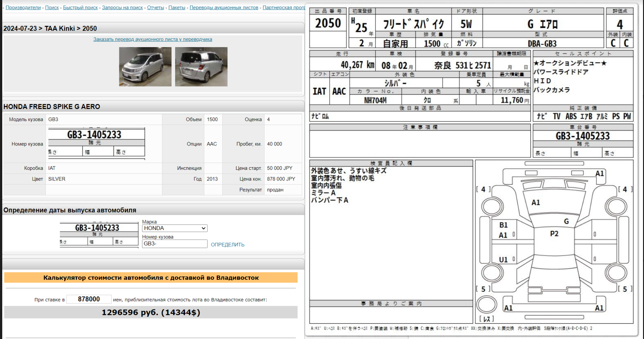
Task: Open the Пакеты link
Action: 177,7
